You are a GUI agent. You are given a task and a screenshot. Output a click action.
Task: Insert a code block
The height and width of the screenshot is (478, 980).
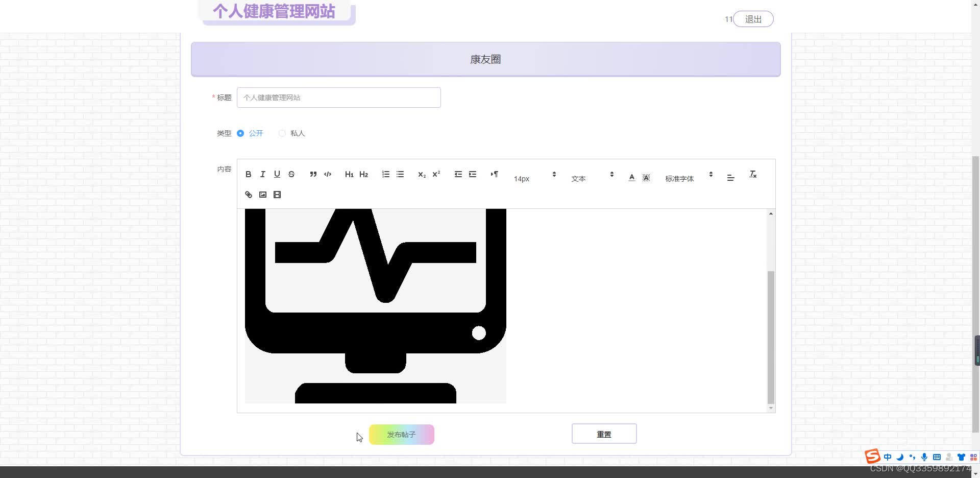(328, 174)
